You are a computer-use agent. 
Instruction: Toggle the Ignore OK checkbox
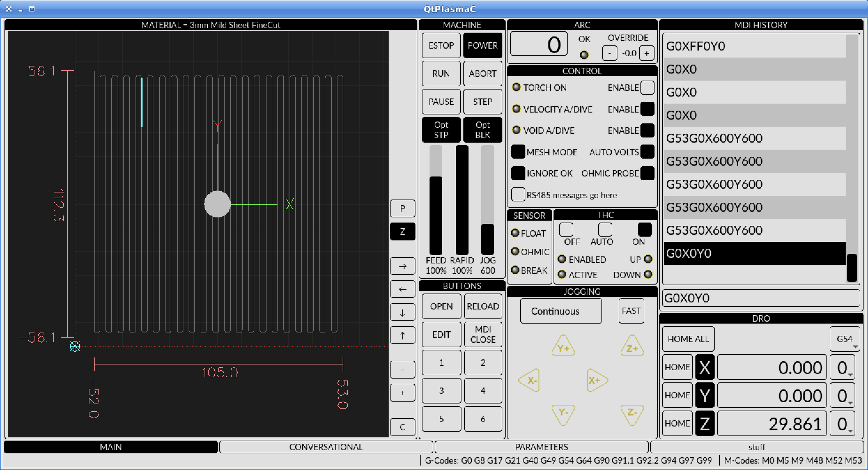point(518,173)
